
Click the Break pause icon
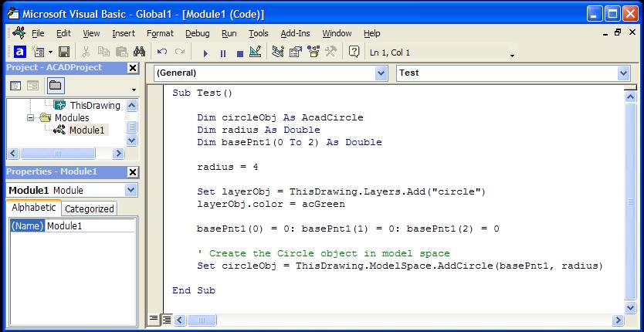point(223,53)
